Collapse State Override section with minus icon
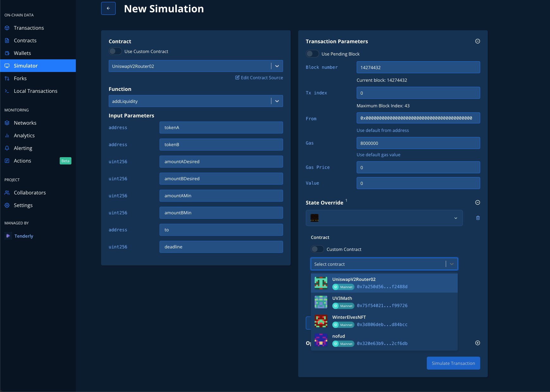550x392 pixels. (478, 202)
